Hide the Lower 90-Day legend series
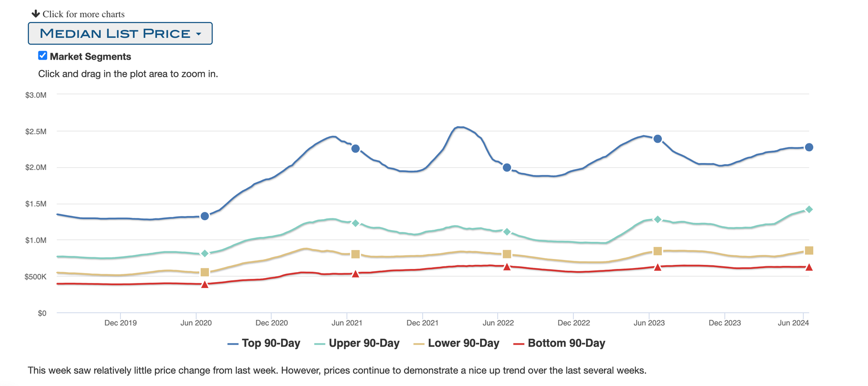Viewport: 868px width, 386px height. (x=457, y=344)
